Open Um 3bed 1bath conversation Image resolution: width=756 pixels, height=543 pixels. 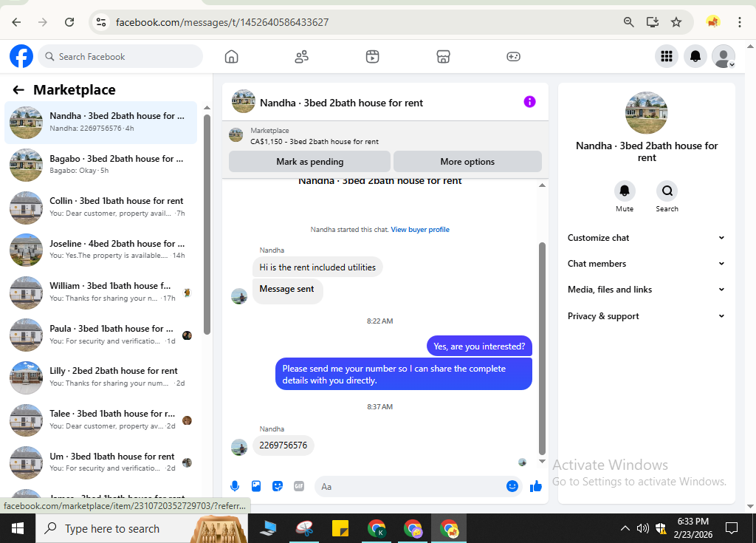click(x=100, y=462)
